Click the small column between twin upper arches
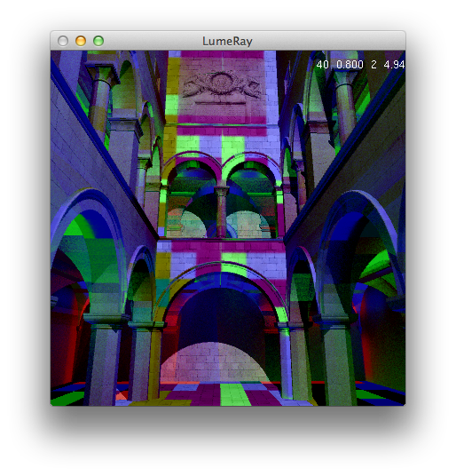Viewport: 456px width, 476px height. coord(222,211)
